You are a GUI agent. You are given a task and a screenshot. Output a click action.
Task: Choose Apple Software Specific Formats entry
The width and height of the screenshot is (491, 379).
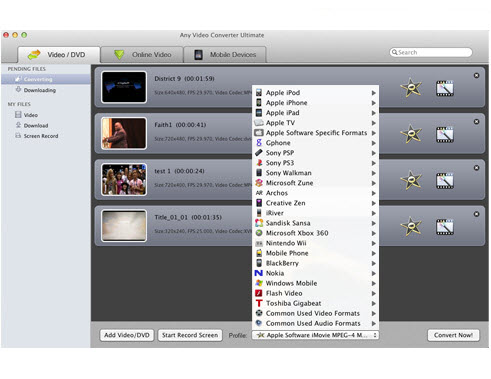pos(315,133)
